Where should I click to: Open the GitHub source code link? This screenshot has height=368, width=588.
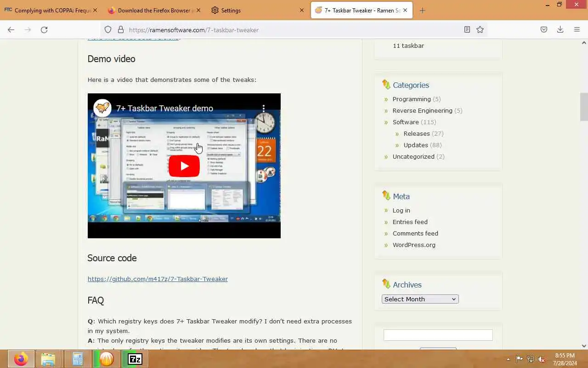pos(158,279)
